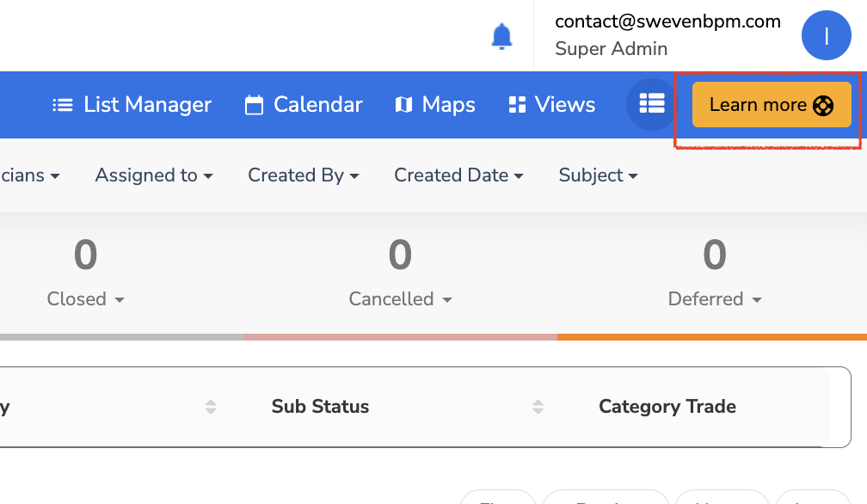Click the Calendar icon in the navbar
The height and width of the screenshot is (504, 867).
(254, 105)
